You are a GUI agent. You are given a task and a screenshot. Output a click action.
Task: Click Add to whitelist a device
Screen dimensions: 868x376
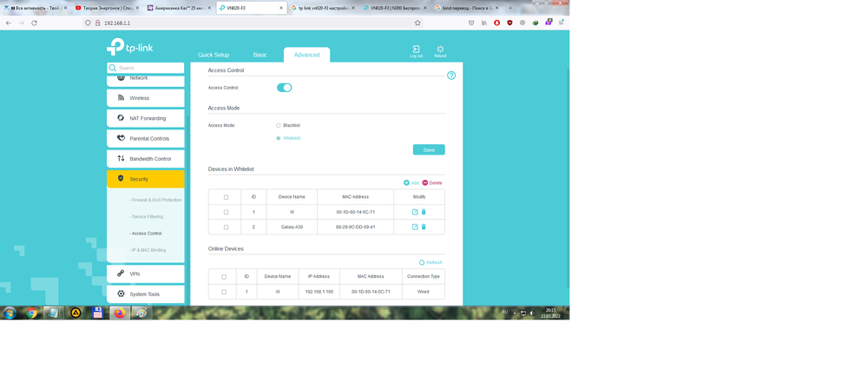coord(411,182)
